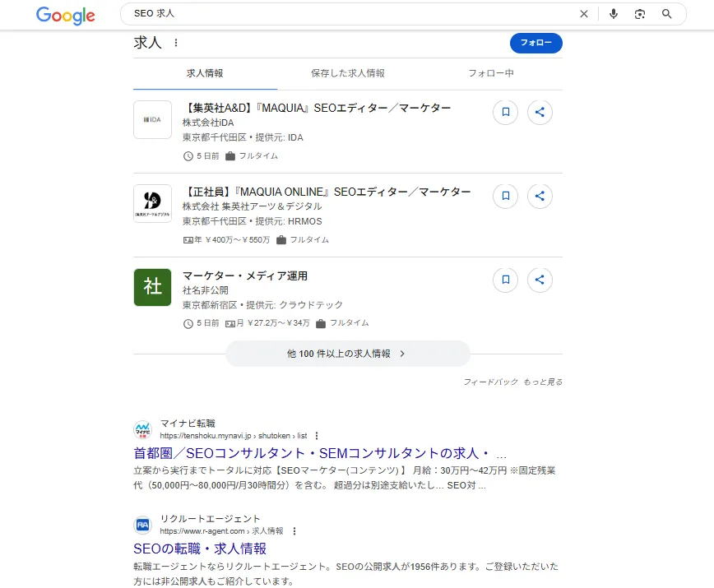Switch to 保存した求人情報 tab
The height and width of the screenshot is (588, 714).
348,73
